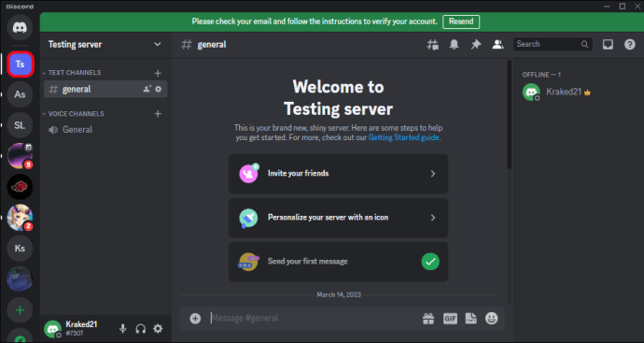The image size is (644, 343).
Task: Toggle member list visibility icon
Action: coord(497,45)
